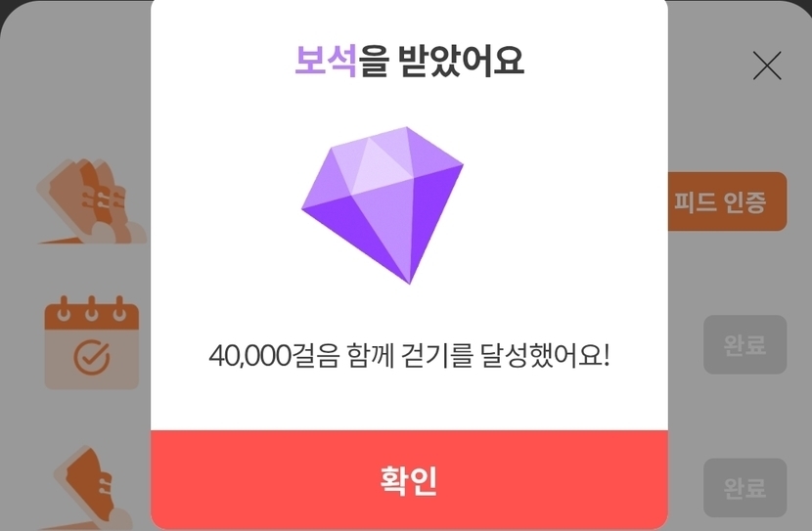Click the 40,000걸음 함께 걷기 achievement message

(x=409, y=356)
